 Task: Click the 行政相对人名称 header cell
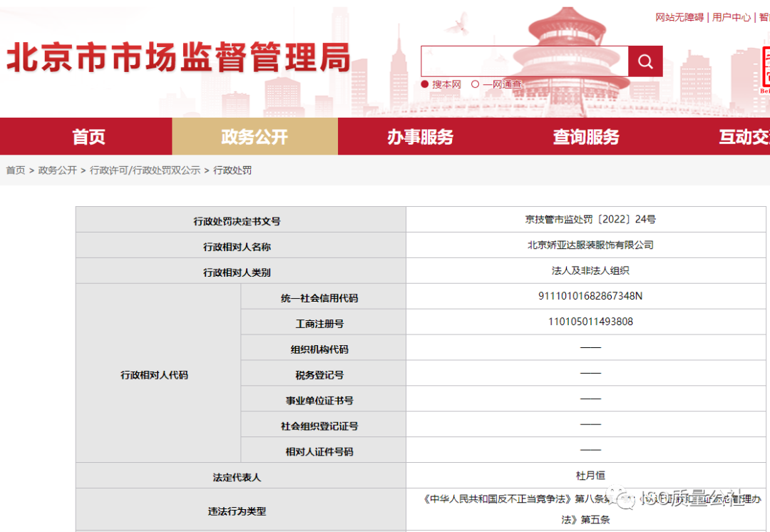[241, 245]
